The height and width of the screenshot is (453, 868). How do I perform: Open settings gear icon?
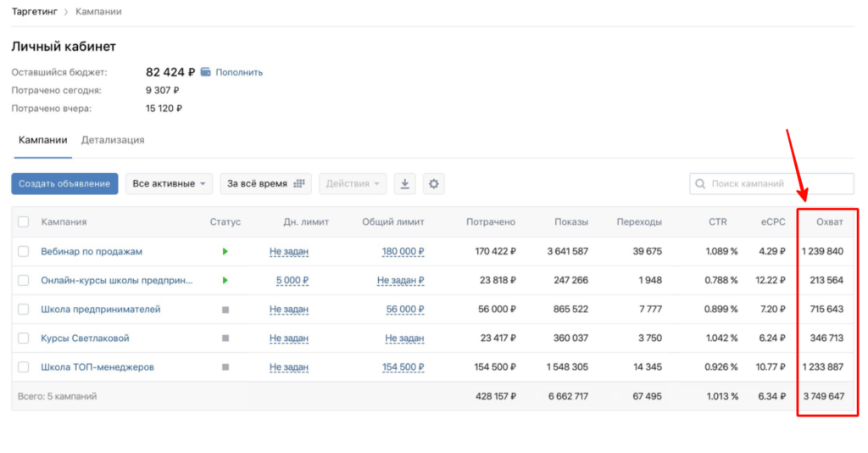coord(434,184)
